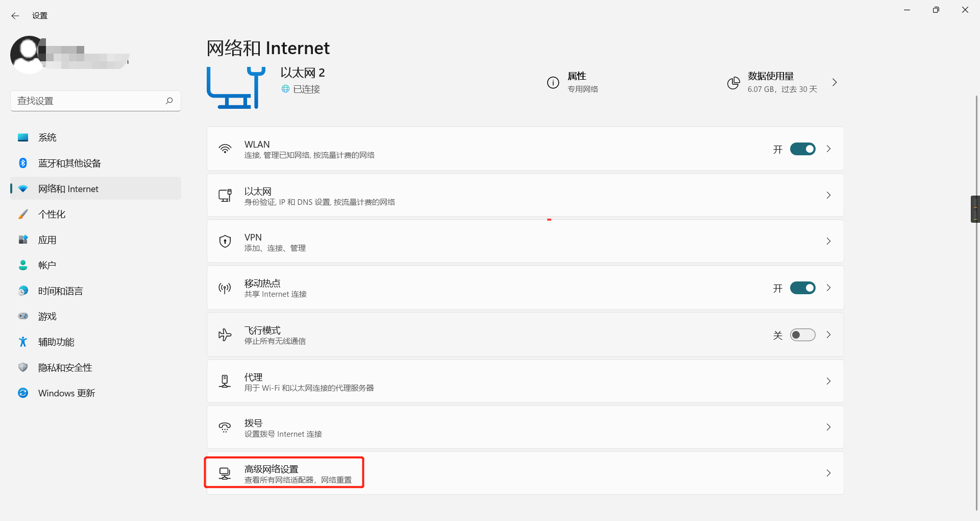This screenshot has height=521, width=980.
Task: Select 网络和 Internet in sidebar
Action: click(x=95, y=188)
